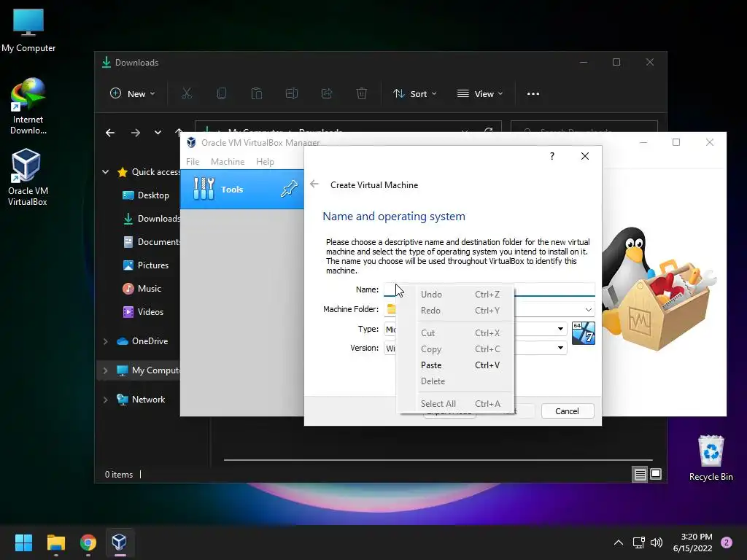Choose Undo in the context menu

pos(456,295)
